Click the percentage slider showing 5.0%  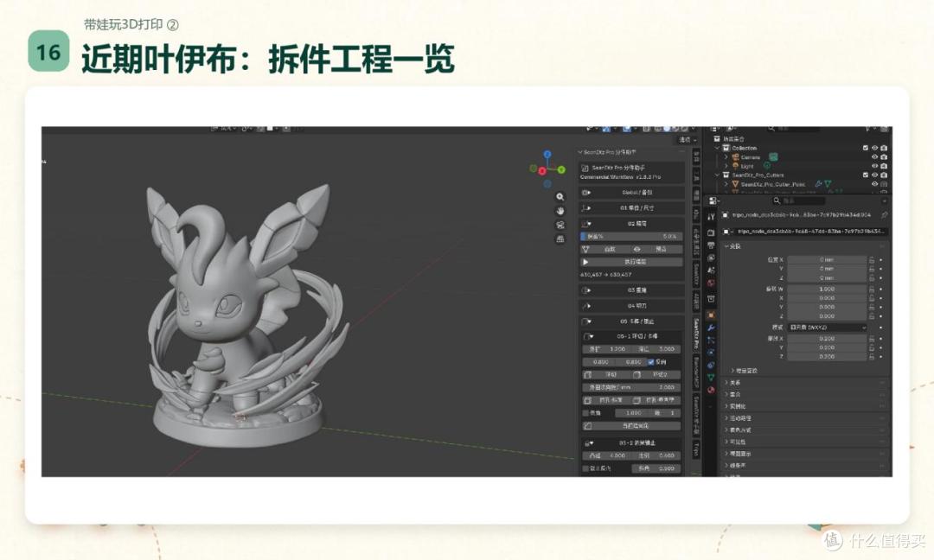630,236
